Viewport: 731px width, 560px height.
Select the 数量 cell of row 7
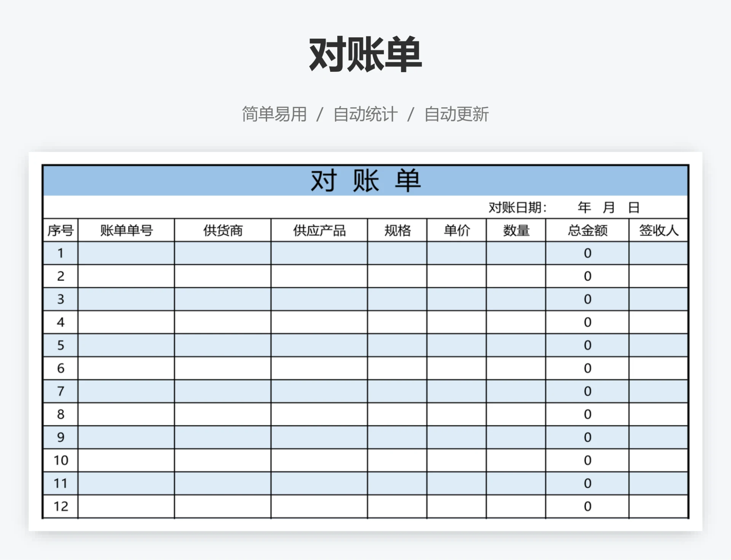pos(516,391)
